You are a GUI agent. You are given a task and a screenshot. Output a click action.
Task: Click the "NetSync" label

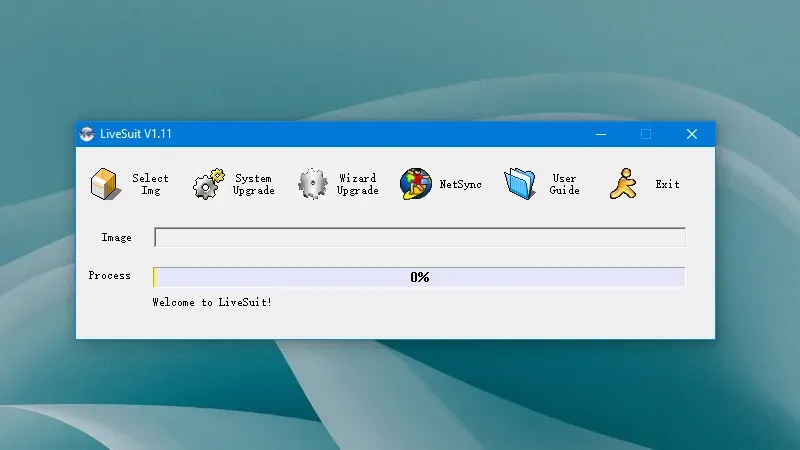[460, 184]
